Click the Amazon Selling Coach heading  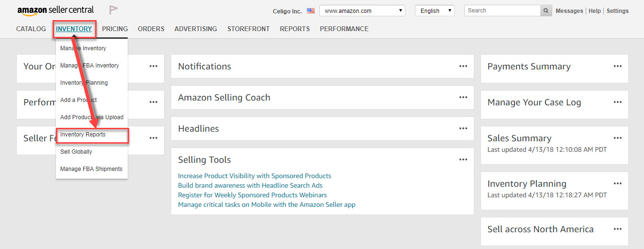[x=224, y=98]
